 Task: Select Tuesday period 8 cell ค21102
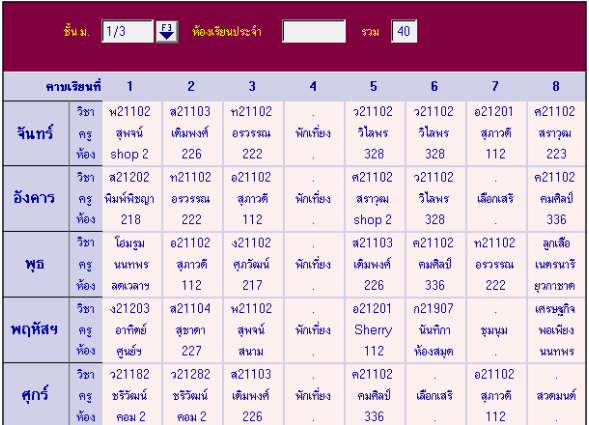[x=556, y=199]
